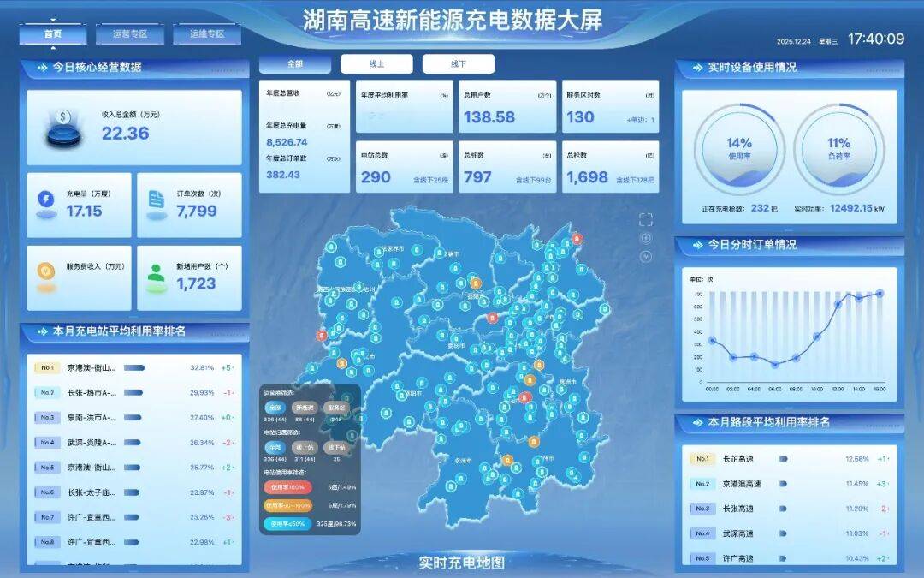Image resolution: width=924 pixels, height=578 pixels.
Task: Click the gold coin icon for 服务费收入
Action: coord(46,273)
